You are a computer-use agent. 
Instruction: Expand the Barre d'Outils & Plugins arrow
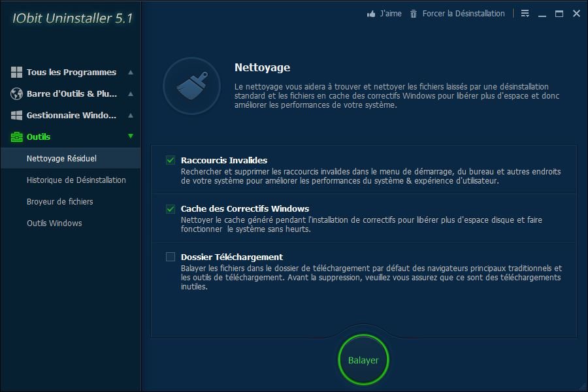coord(131,93)
